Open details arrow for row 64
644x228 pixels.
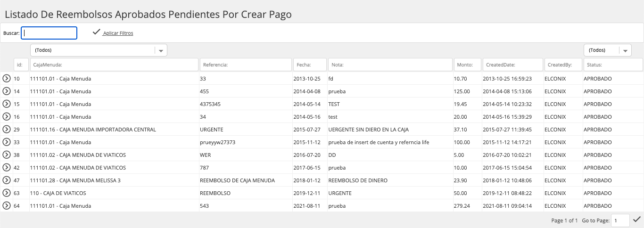click(x=7, y=206)
